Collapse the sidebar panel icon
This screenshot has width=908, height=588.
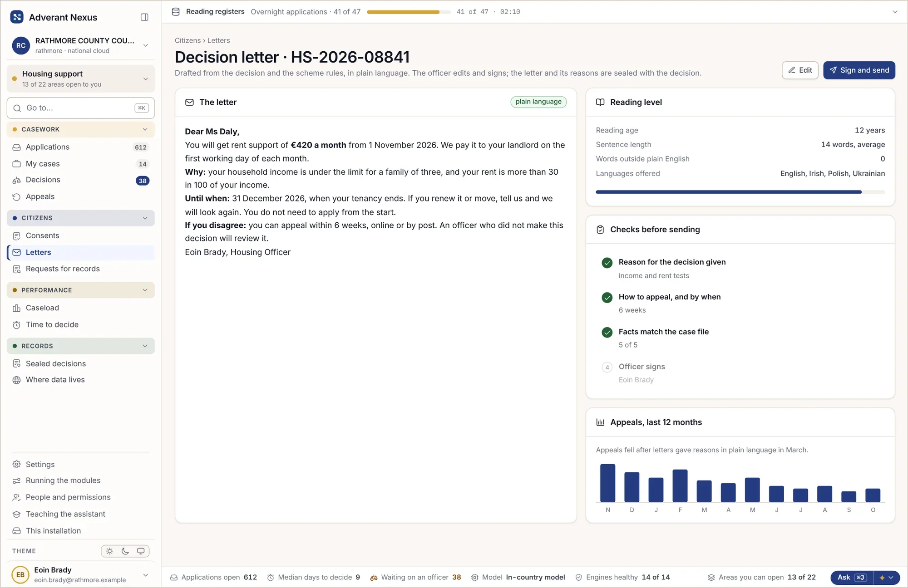click(144, 17)
